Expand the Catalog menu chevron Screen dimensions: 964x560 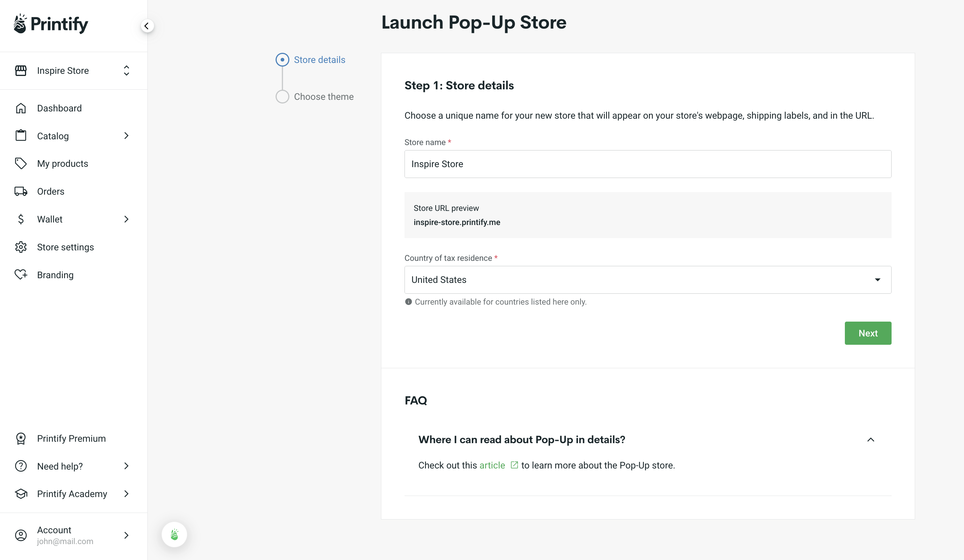point(126,136)
